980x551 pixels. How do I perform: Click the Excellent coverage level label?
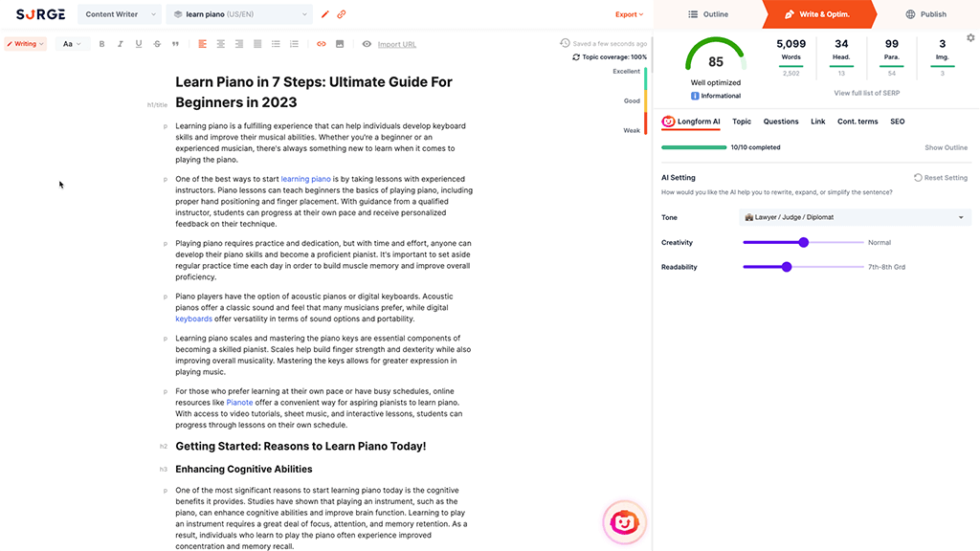click(626, 71)
